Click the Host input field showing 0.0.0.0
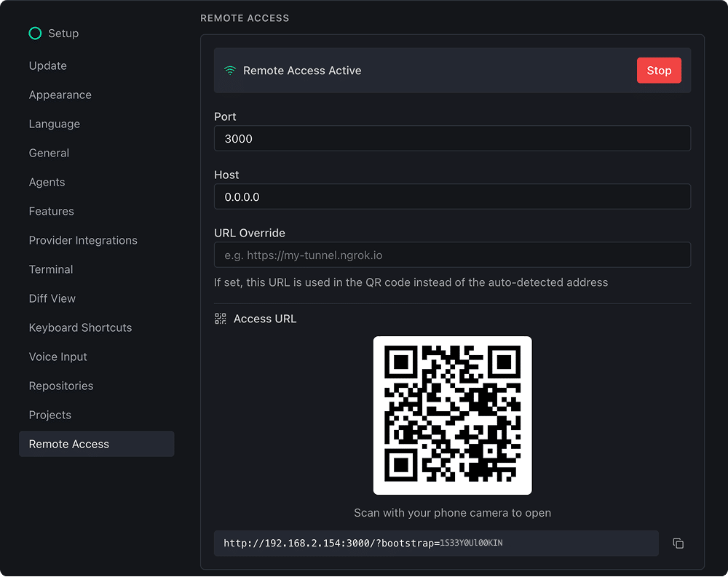 (452, 197)
